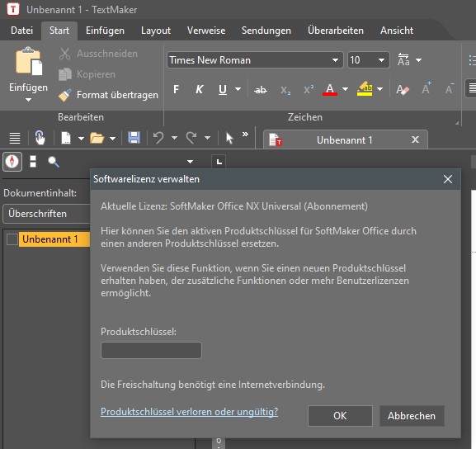Close the Unbenannt 1 document tab

click(415, 139)
